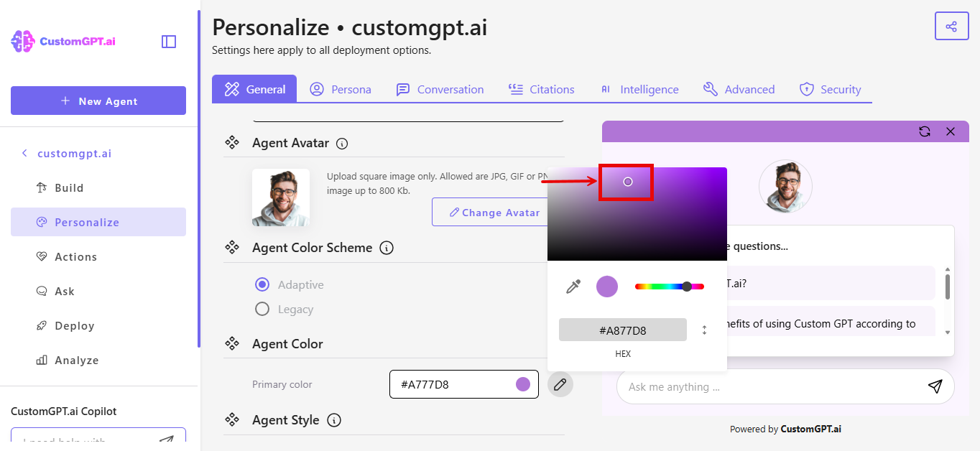Click the Agent Color section handle icon
980x451 pixels.
[232, 343]
